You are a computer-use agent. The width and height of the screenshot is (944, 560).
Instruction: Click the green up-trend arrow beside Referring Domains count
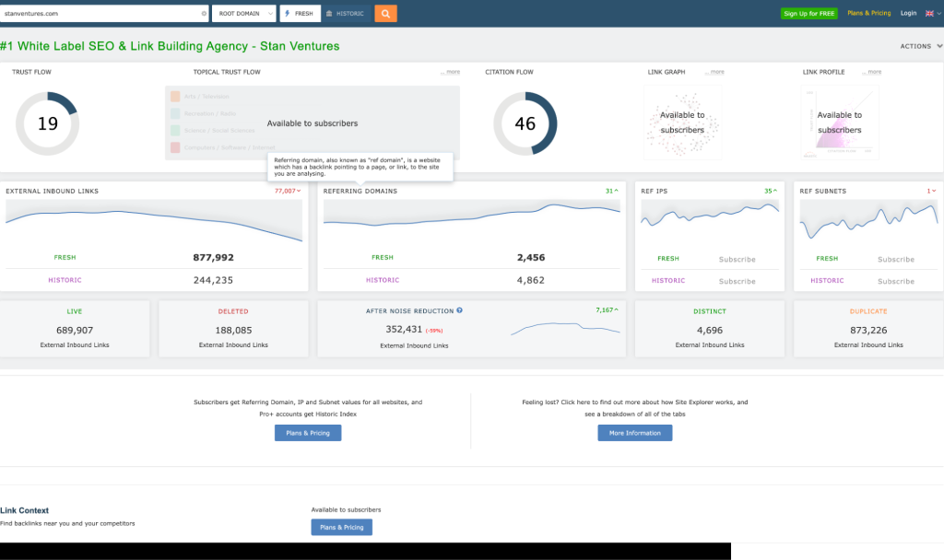pyautogui.click(x=615, y=192)
